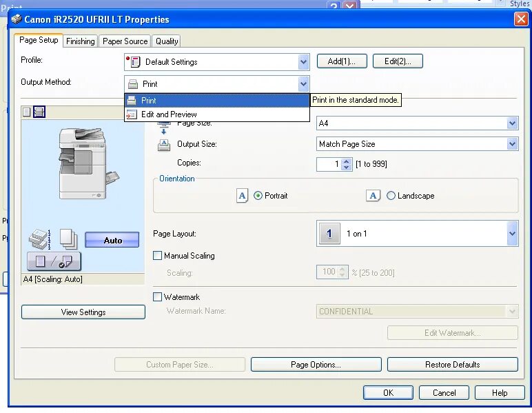Click the Scaling percent input field

pyautogui.click(x=327, y=272)
